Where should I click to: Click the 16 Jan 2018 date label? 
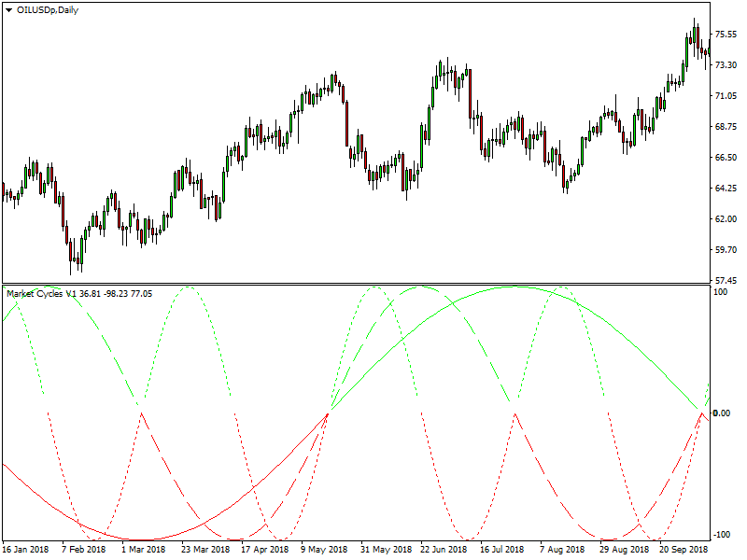(25, 550)
